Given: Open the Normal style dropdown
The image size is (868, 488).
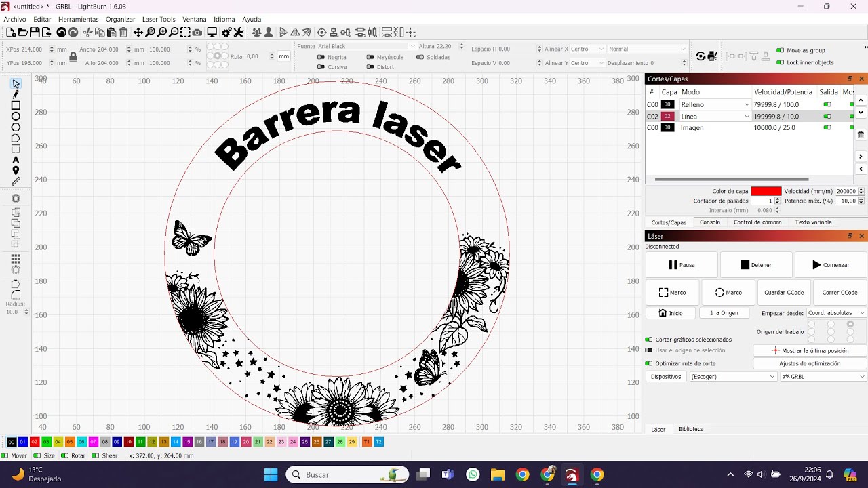Looking at the screenshot, I should (x=648, y=49).
